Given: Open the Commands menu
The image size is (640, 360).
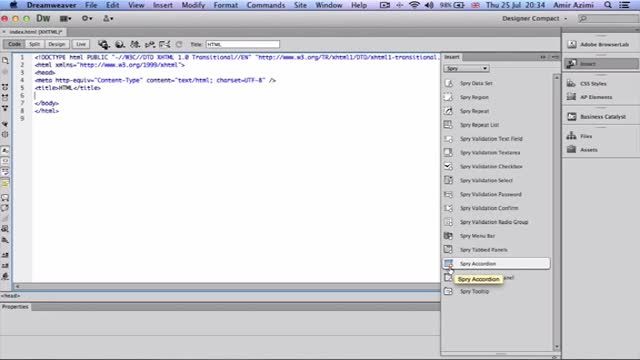Looking at the screenshot, I should [x=266, y=5].
